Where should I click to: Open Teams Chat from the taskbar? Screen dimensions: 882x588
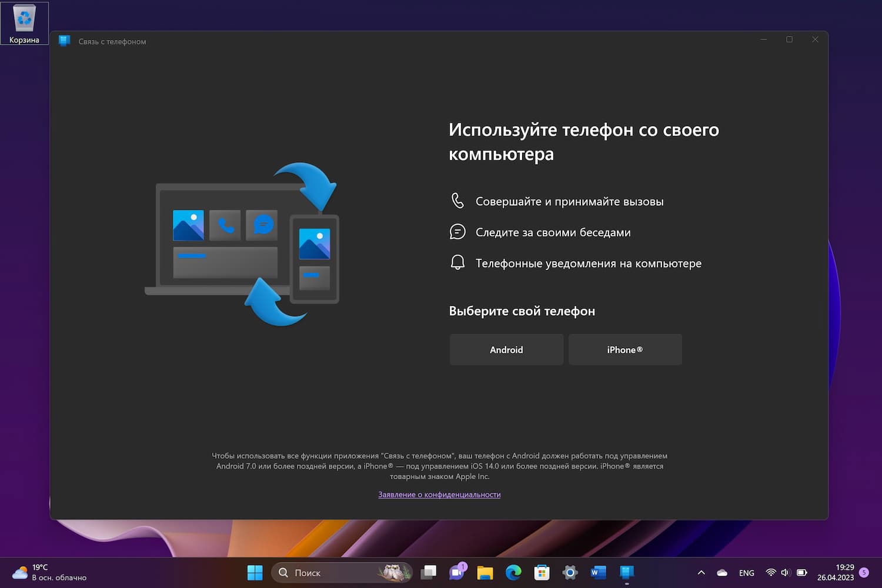click(457, 573)
